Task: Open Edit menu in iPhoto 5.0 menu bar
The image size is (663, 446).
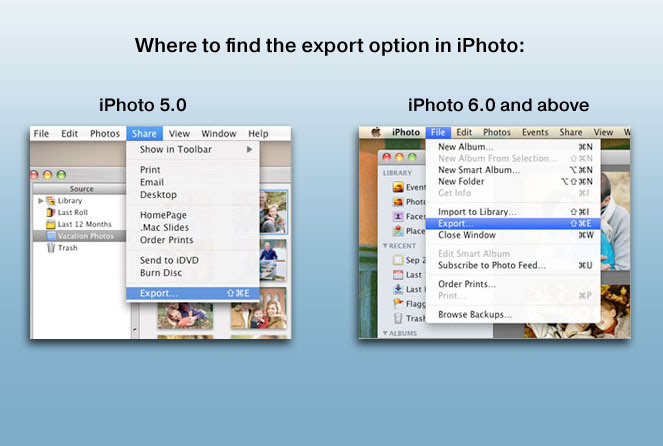Action: tap(69, 134)
